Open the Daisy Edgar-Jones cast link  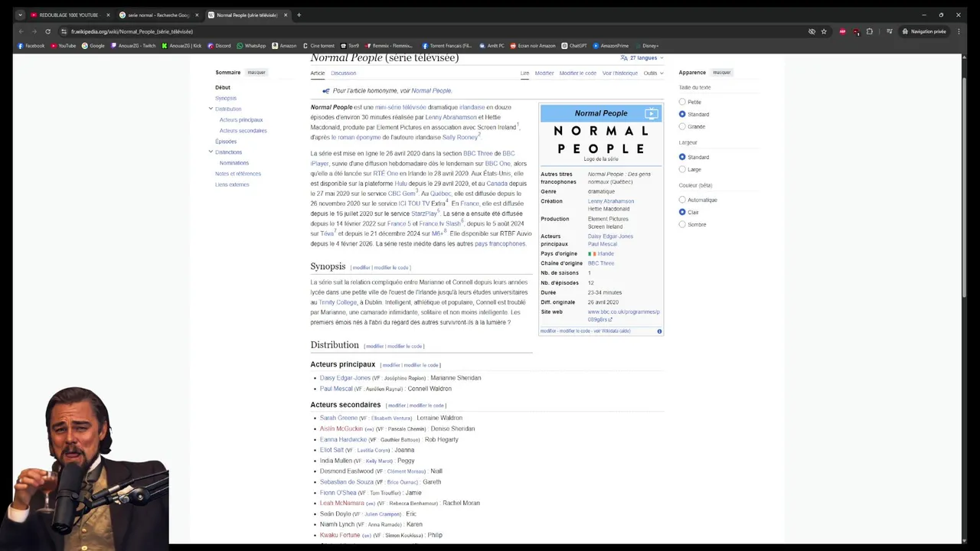[x=345, y=378]
